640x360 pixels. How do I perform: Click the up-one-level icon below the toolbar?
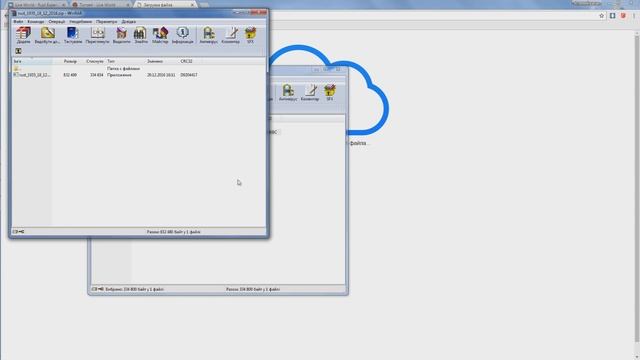pos(18,51)
